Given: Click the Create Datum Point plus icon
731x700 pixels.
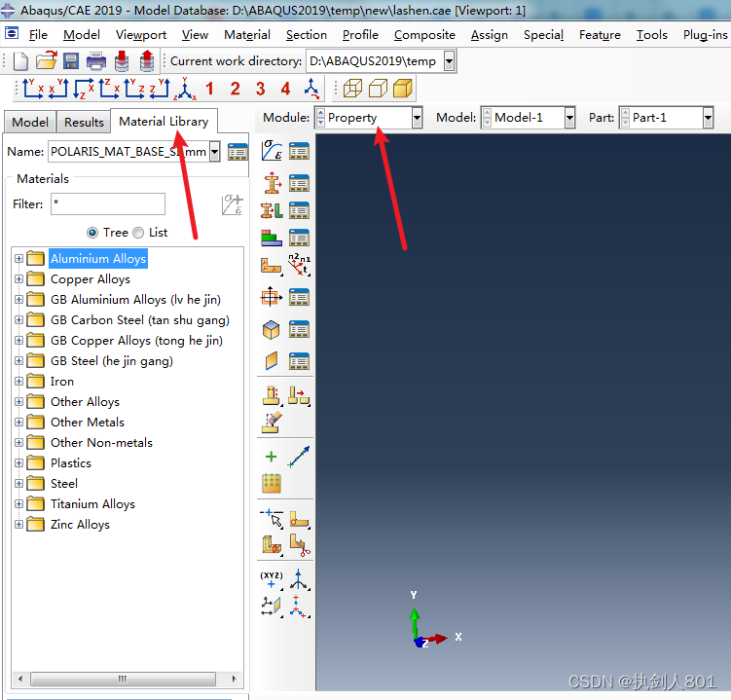Looking at the screenshot, I should (x=271, y=457).
